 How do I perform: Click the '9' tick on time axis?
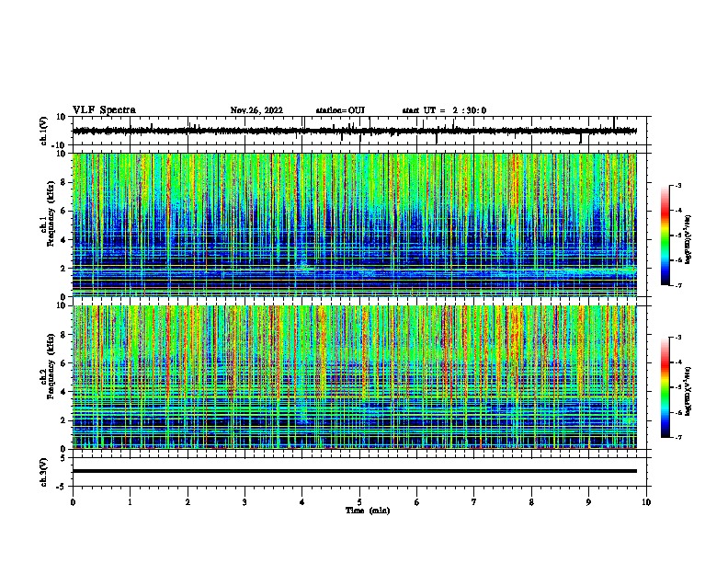coord(588,502)
